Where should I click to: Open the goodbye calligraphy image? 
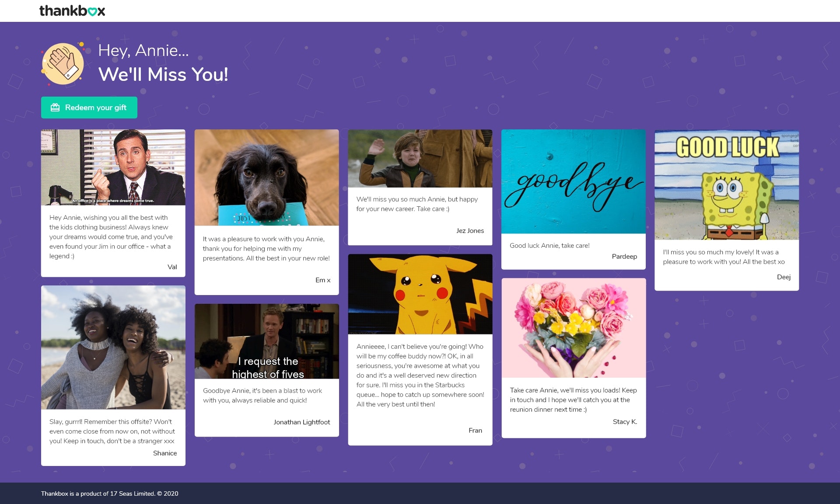[x=573, y=181]
